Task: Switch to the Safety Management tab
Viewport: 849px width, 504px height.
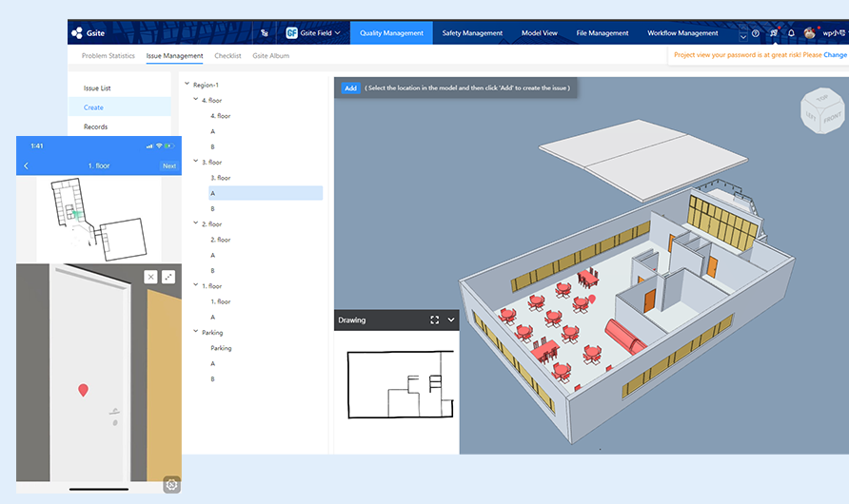Action: [472, 33]
